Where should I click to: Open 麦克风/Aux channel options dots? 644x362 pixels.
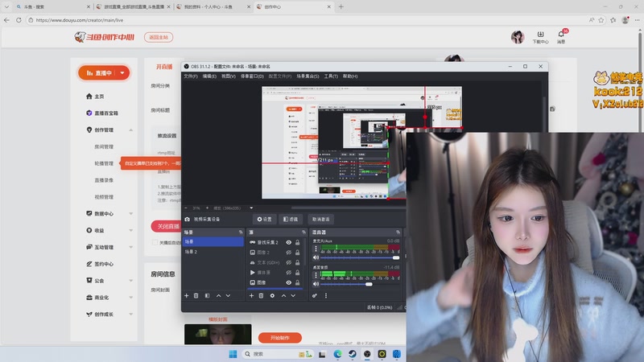316,249
